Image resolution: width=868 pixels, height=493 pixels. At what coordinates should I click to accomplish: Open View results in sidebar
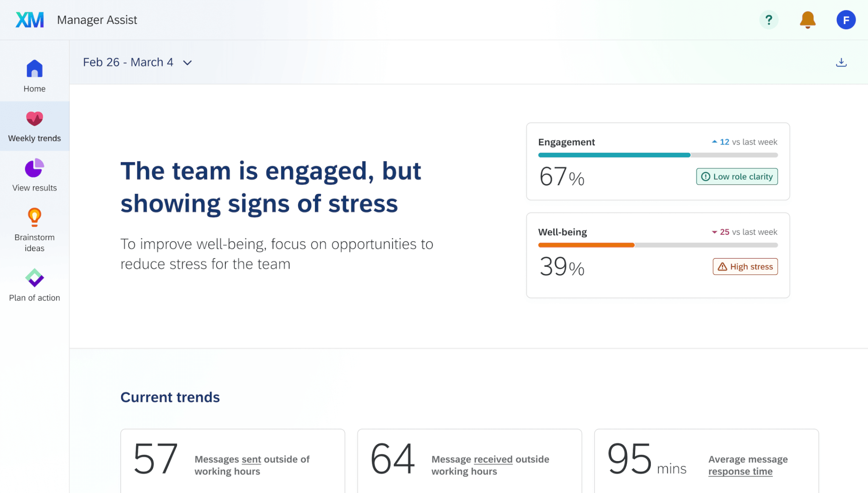(34, 175)
